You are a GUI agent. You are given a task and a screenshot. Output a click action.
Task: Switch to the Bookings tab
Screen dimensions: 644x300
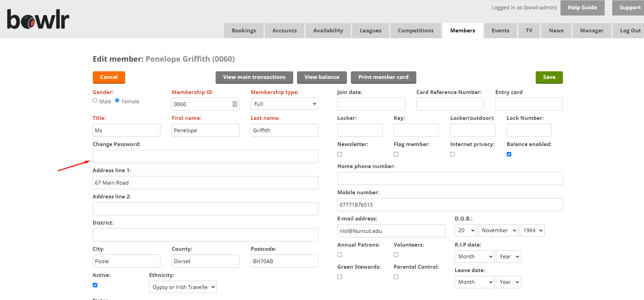(x=244, y=31)
